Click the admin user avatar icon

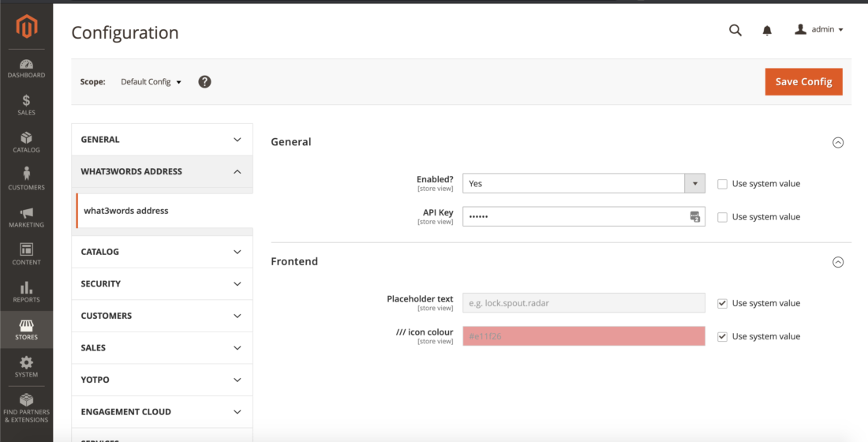(x=800, y=29)
